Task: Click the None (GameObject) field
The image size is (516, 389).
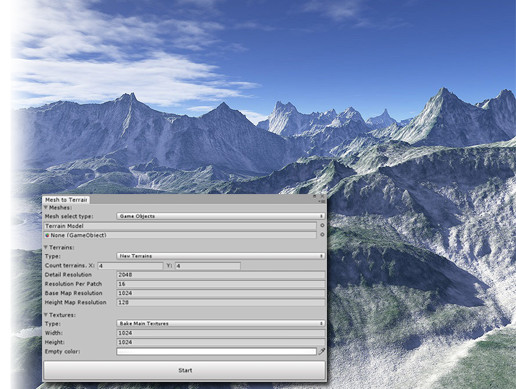Action: [180, 235]
